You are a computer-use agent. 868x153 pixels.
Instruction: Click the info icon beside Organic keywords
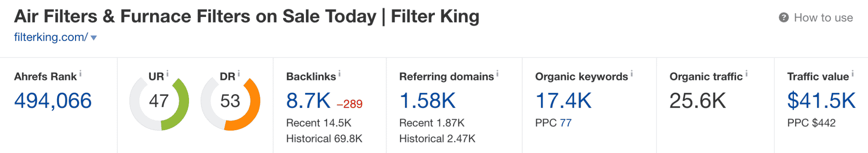tap(632, 74)
